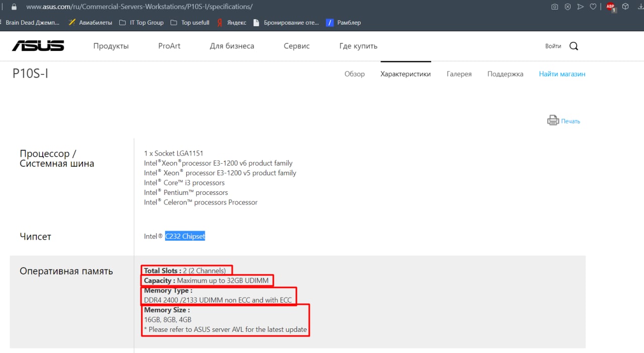Click the ASUS logo
The width and height of the screenshot is (644, 353).
38,46
